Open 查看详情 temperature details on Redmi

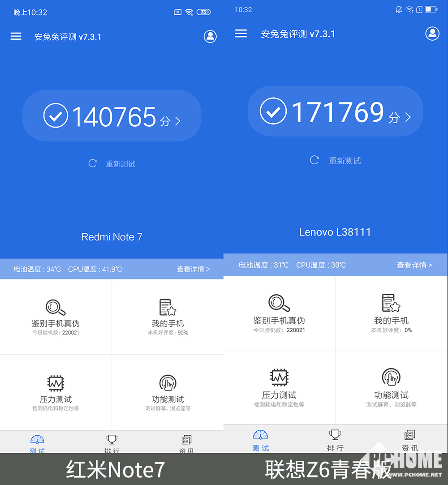[193, 269]
